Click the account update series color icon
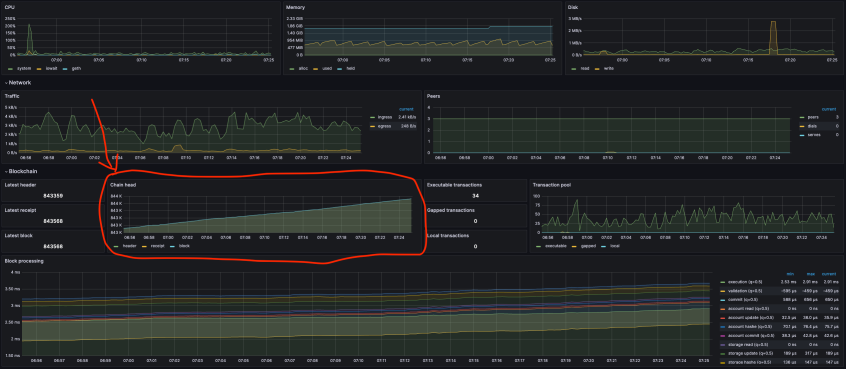 [x=723, y=317]
